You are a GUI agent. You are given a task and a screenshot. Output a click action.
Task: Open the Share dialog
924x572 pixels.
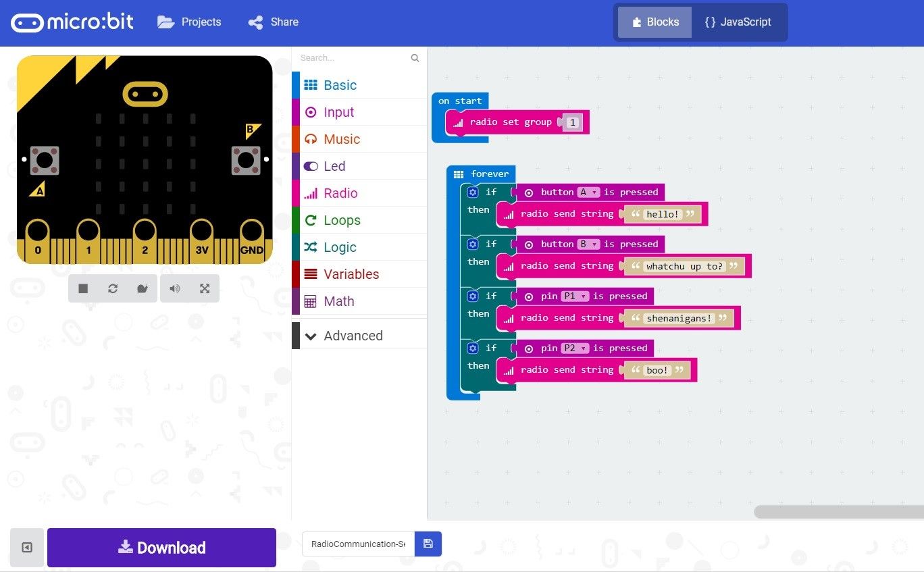click(273, 22)
